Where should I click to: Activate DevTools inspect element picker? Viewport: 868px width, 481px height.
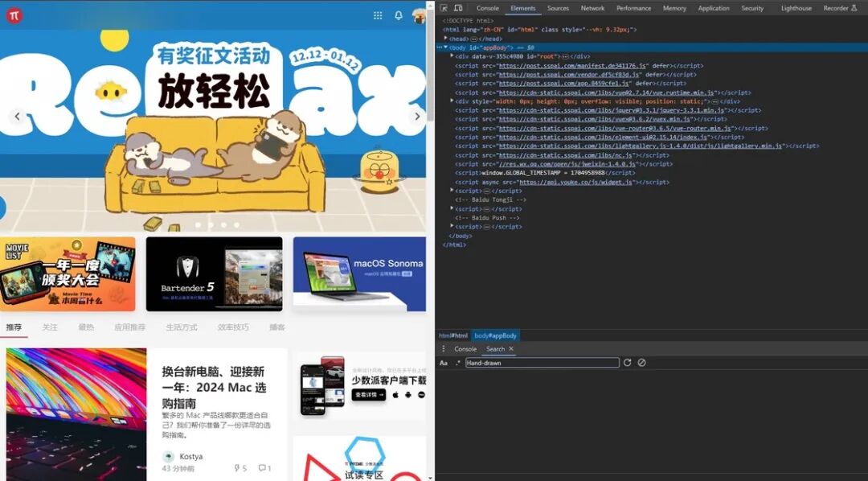pos(444,8)
